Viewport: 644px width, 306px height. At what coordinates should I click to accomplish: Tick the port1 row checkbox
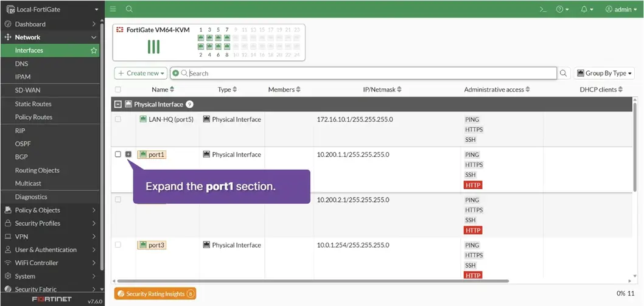point(118,154)
